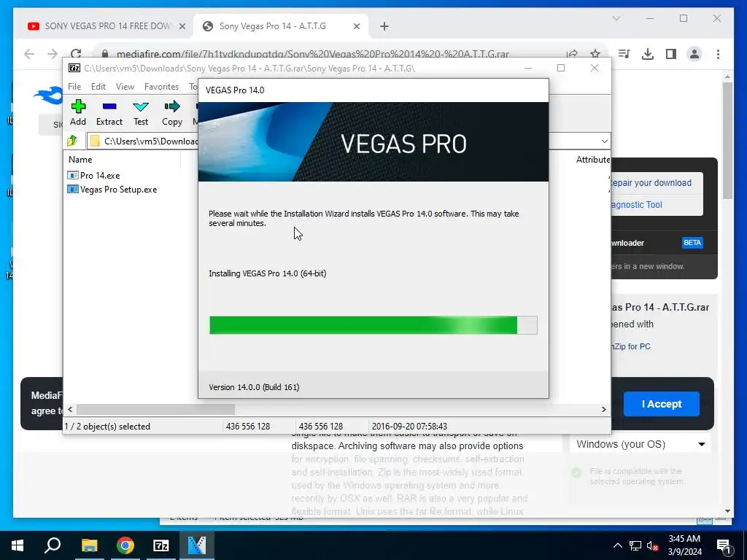Open Chrome downloads icon
Viewport: 747px width, 560px height.
648,54
